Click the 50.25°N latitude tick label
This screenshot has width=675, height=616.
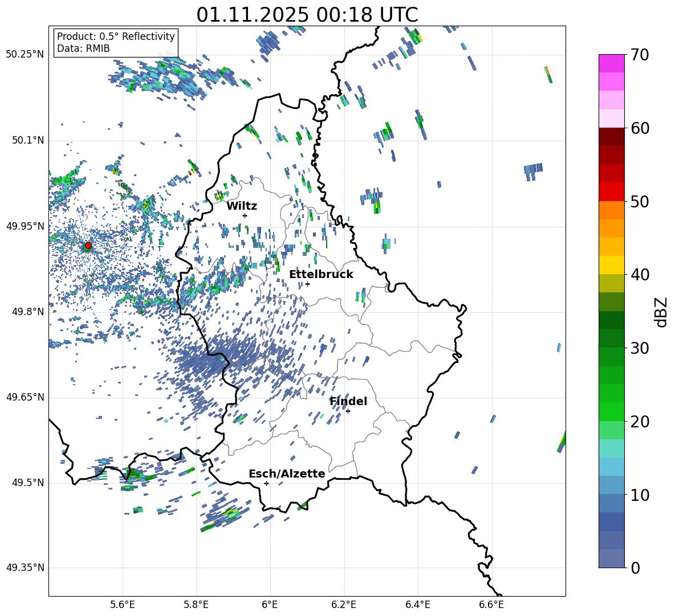pyautogui.click(x=25, y=55)
